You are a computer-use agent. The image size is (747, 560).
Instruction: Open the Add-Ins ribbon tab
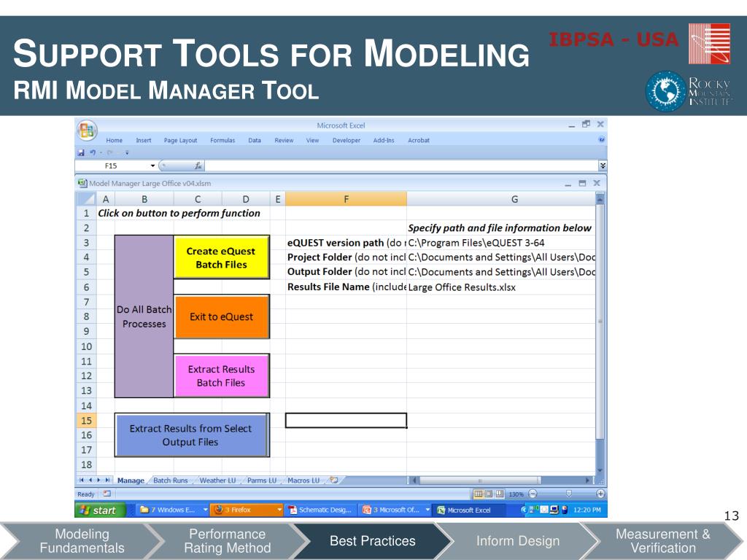tap(384, 141)
